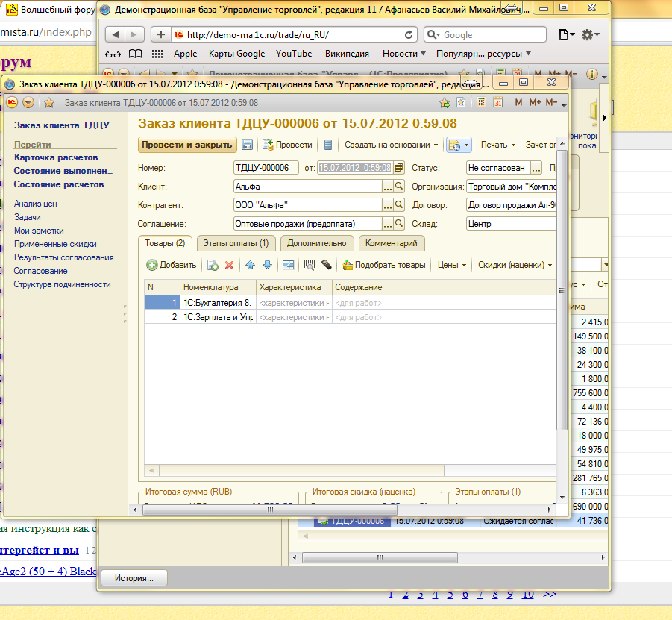
Task: Open the 1C main menu icon
Action: 12,102
